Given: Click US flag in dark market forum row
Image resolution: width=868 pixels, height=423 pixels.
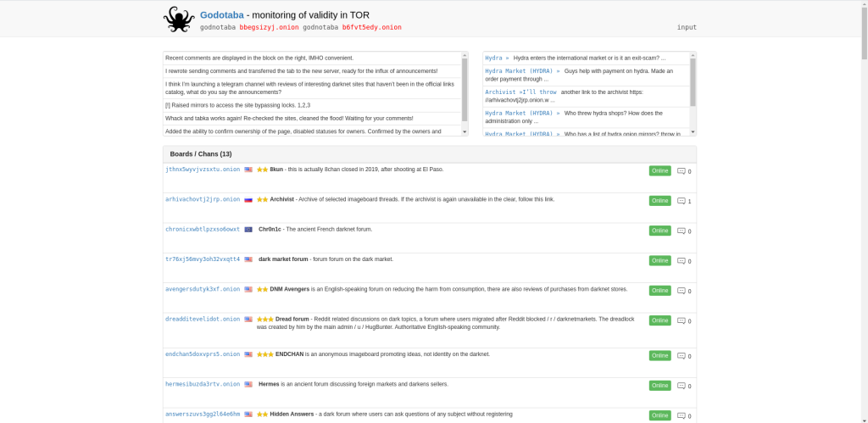Looking at the screenshot, I should (x=248, y=259).
